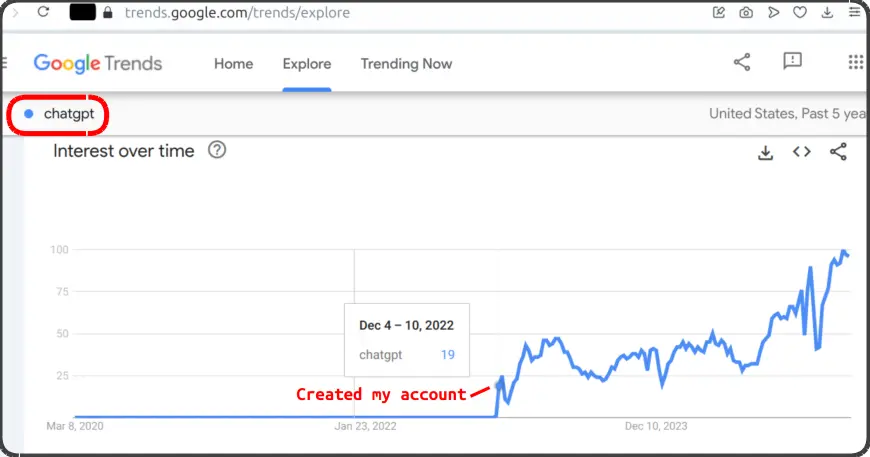
Task: Open the Google apps grid
Action: point(855,62)
